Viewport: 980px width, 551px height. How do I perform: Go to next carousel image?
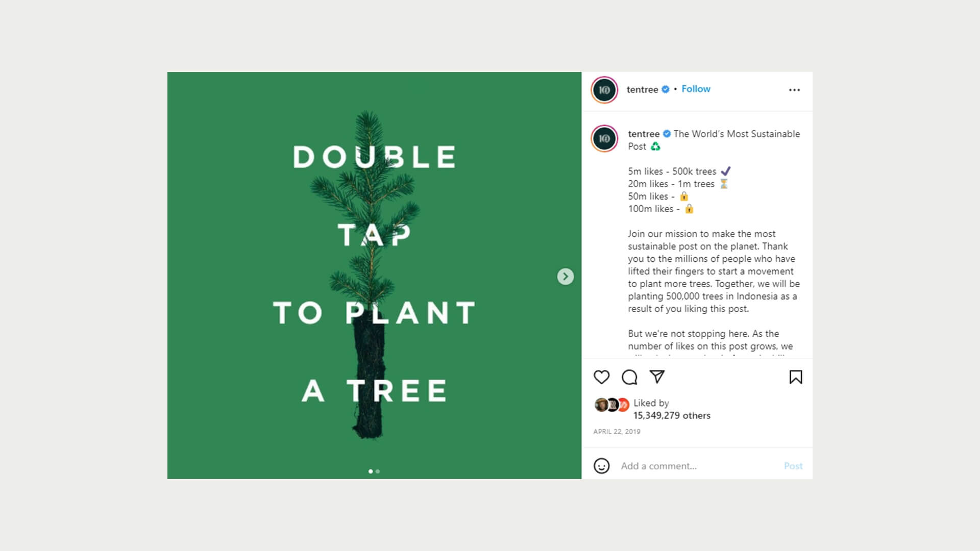565,277
